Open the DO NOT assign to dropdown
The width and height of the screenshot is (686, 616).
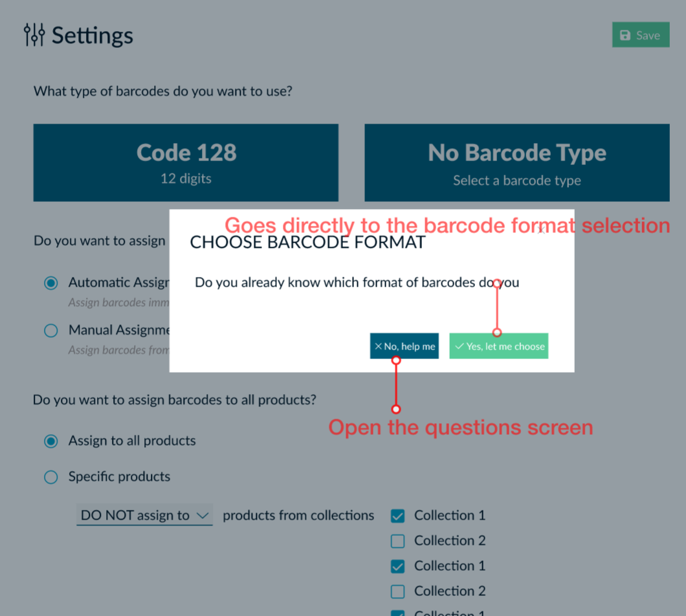pyautogui.click(x=144, y=516)
